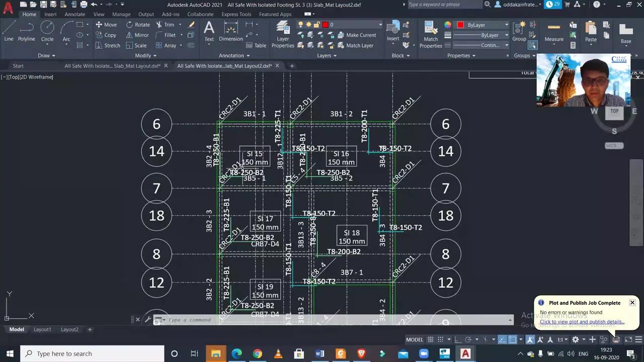Click Make Current layer button
644x362 pixels.
[357, 35]
